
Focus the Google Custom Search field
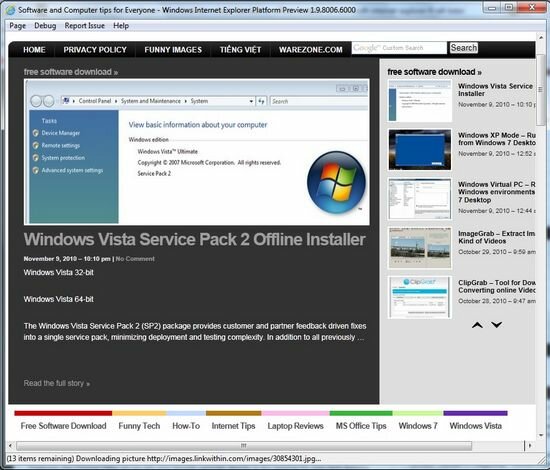399,48
